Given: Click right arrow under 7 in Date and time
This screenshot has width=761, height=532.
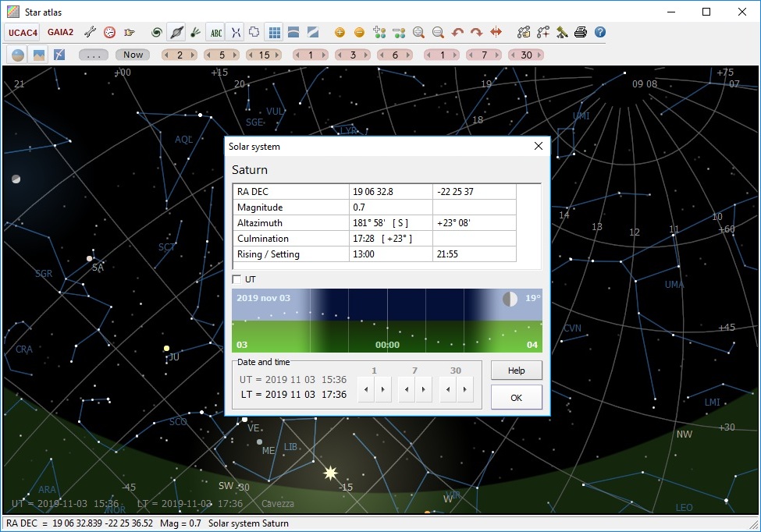Looking at the screenshot, I should pyautogui.click(x=423, y=389).
